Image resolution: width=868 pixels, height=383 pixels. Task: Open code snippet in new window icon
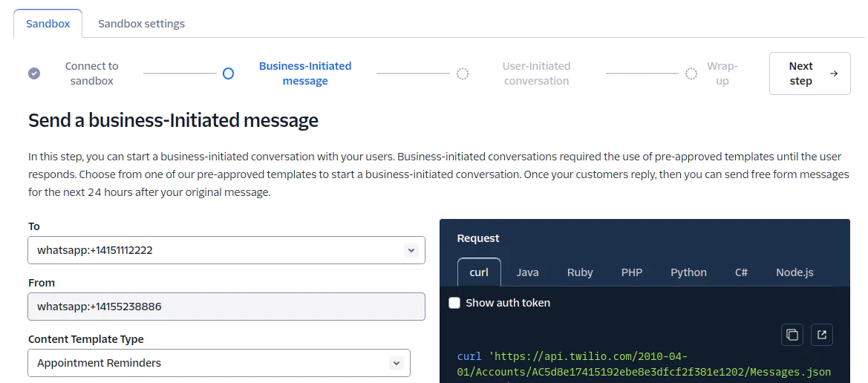pos(822,335)
